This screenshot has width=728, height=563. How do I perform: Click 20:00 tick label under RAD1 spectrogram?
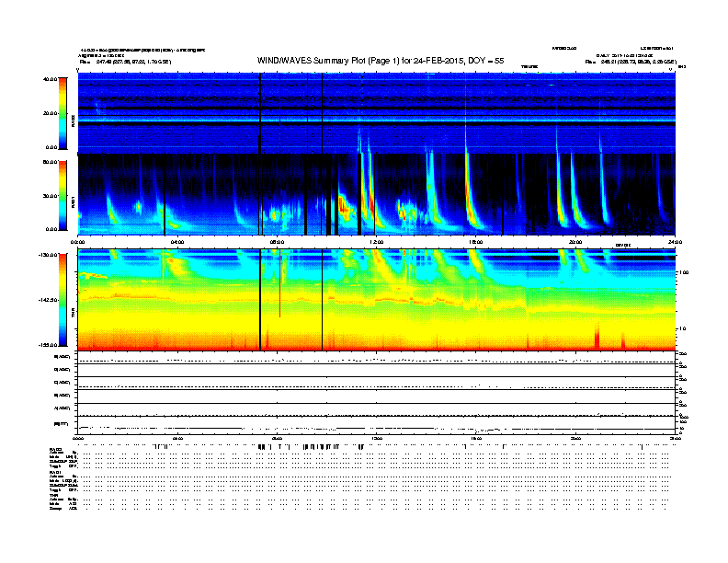tap(575, 242)
